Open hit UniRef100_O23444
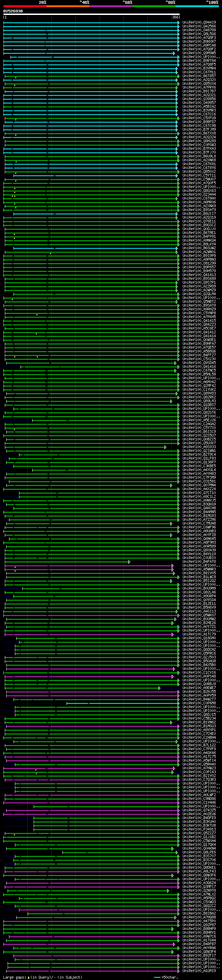222x980 pixels. [x=199, y=194]
